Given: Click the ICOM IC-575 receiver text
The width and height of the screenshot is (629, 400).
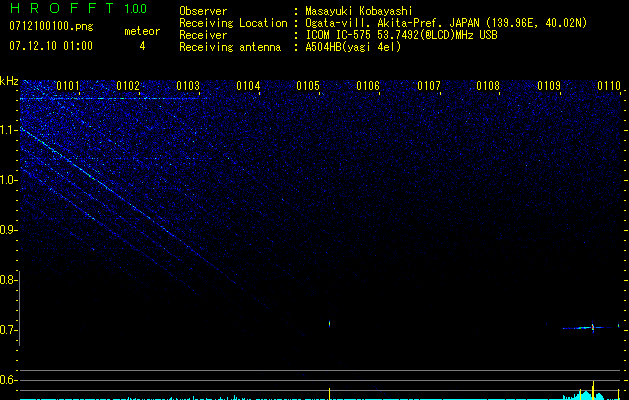Looking at the screenshot, I should tap(401, 35).
